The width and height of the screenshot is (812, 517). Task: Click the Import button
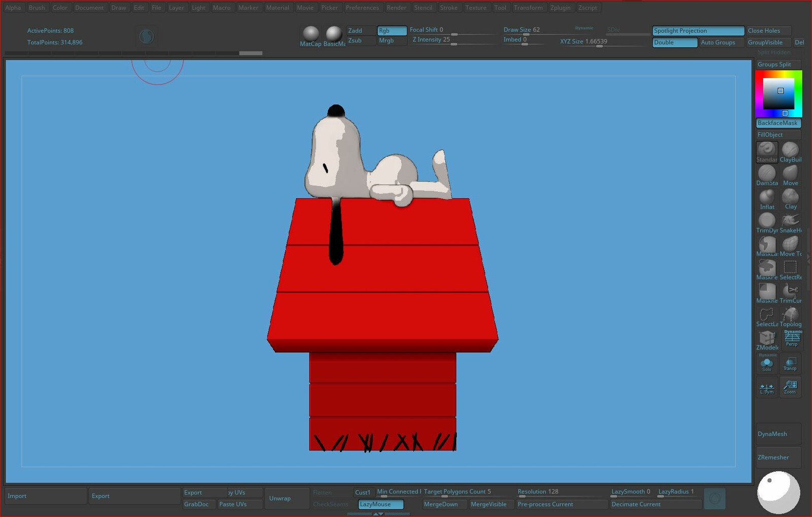46,496
